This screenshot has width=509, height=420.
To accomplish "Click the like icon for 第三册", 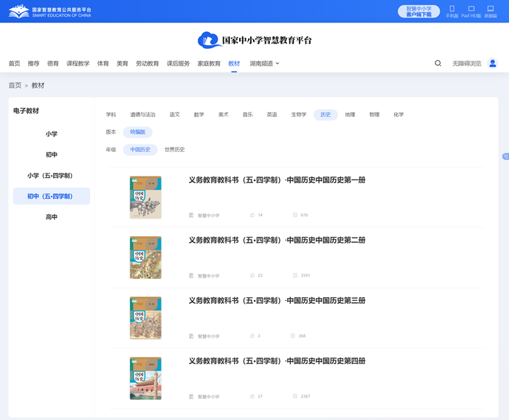I will (252, 336).
